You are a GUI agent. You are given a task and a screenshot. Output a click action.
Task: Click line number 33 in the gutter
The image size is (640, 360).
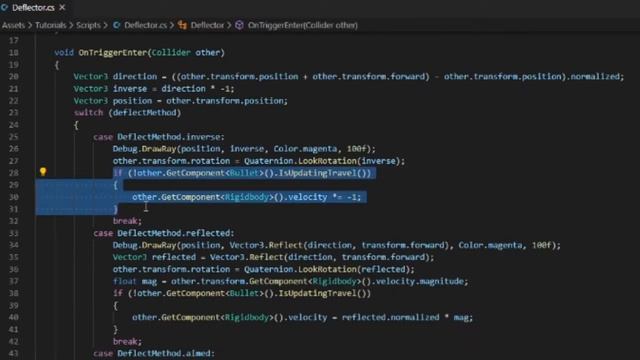pyautogui.click(x=13, y=233)
